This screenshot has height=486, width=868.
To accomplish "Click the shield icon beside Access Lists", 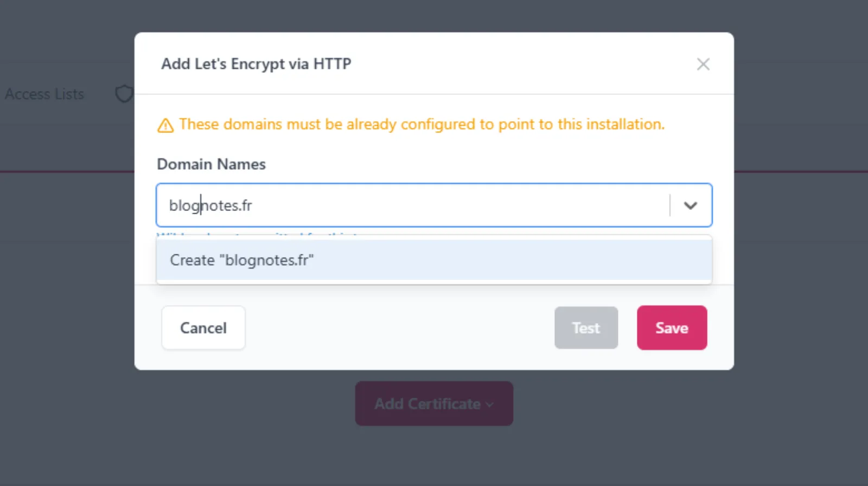I will [124, 93].
